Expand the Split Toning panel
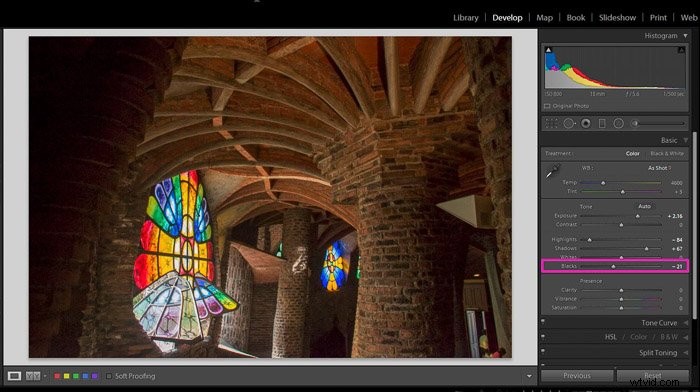The height and width of the screenshot is (392, 700). click(685, 353)
